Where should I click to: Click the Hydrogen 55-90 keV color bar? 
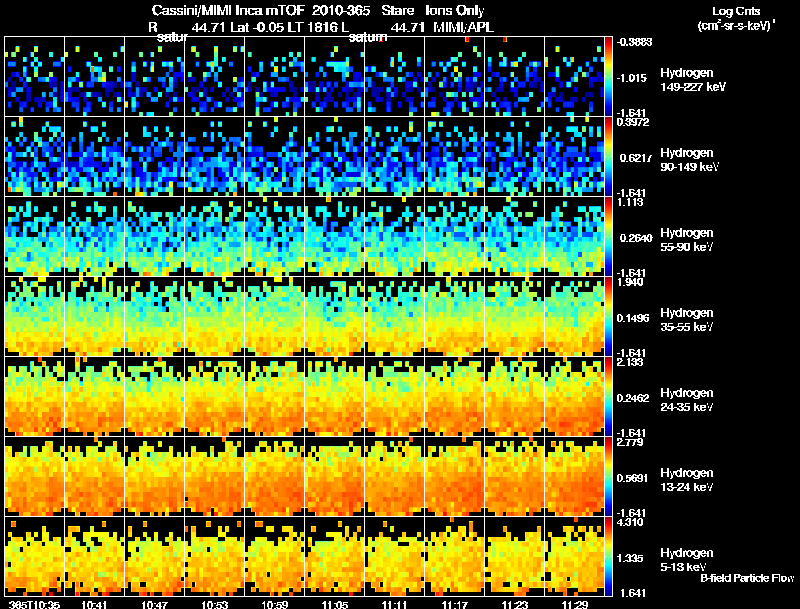click(608, 237)
